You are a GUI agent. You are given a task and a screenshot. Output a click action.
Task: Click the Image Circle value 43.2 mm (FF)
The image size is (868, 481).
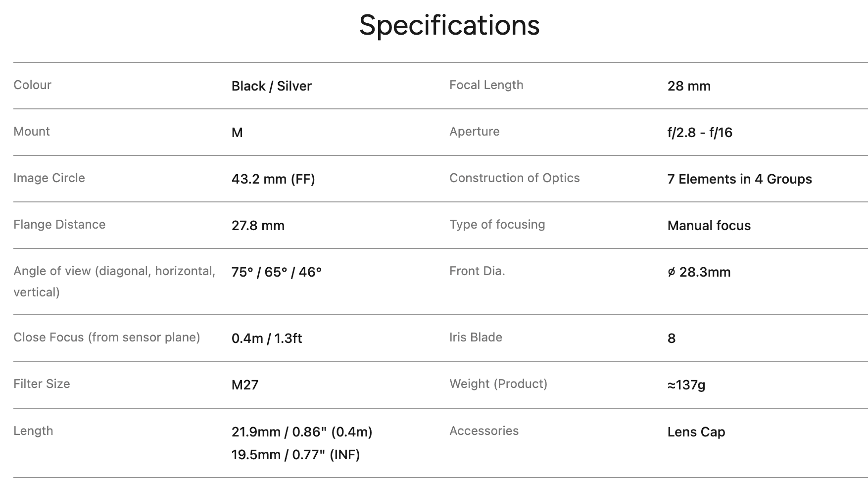[x=273, y=179]
